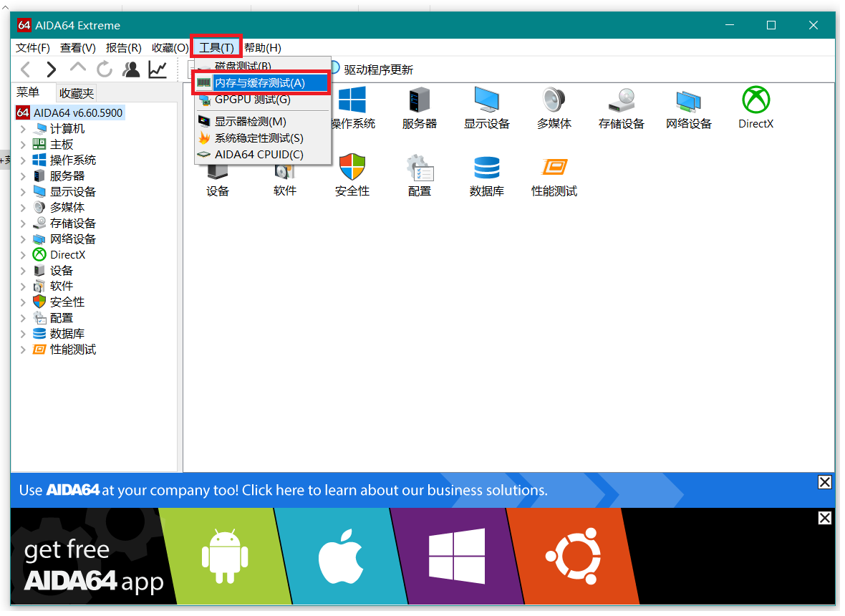The height and width of the screenshot is (616, 845).
Task: Expand the 性能测试 tree node
Action: (x=23, y=350)
